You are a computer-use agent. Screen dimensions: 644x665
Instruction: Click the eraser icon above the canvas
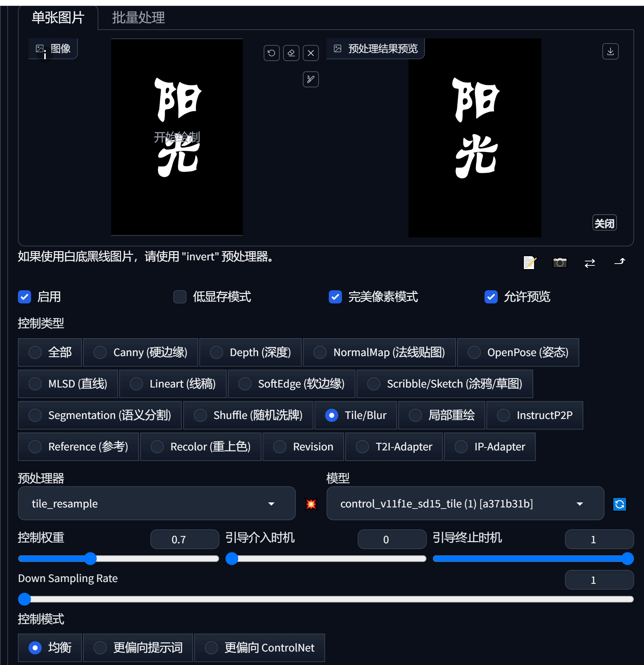(x=291, y=53)
